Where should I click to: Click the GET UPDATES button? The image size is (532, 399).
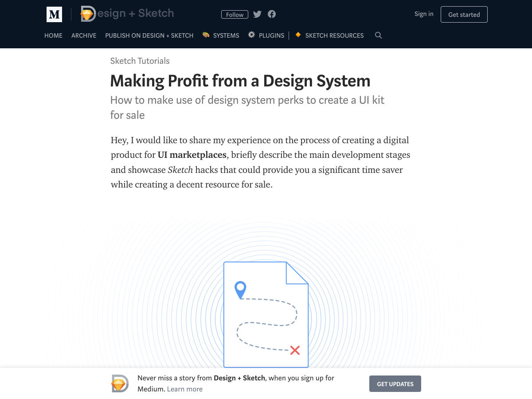point(395,384)
